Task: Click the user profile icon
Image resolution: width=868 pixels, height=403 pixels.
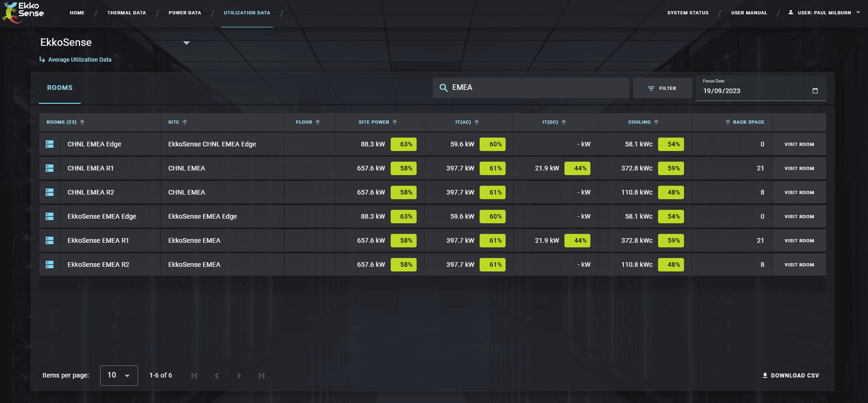Action: [x=791, y=13]
